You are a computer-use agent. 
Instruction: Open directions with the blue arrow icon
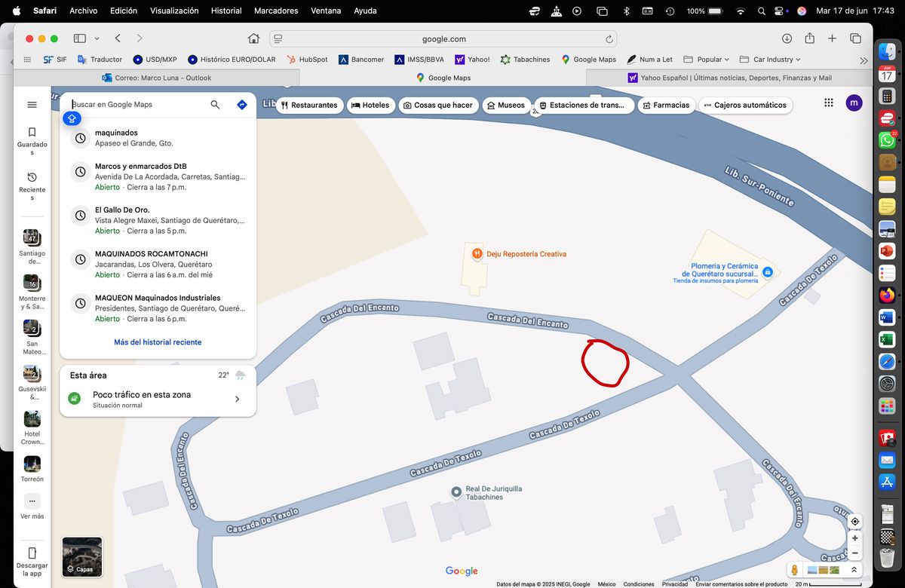[x=241, y=105]
